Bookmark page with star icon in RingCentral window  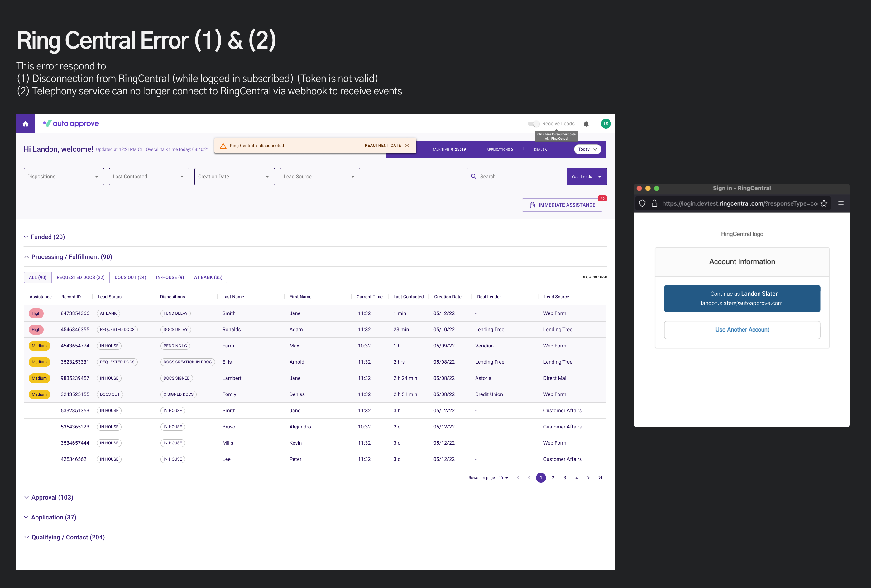click(x=824, y=203)
